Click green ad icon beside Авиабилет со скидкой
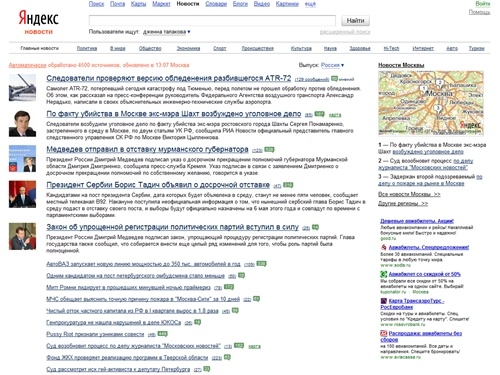 click(384, 274)
